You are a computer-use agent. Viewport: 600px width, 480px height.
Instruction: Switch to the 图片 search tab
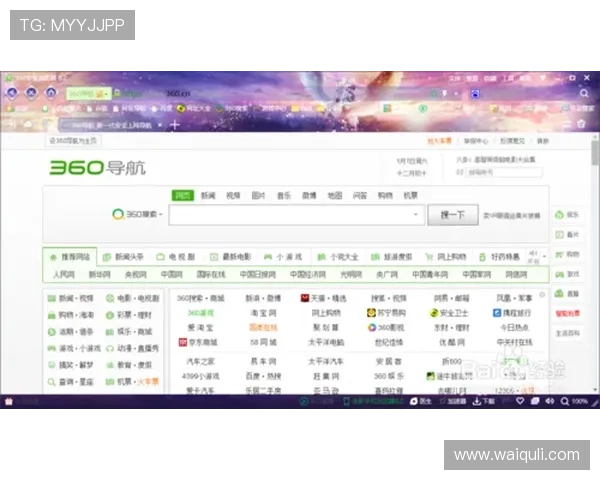point(258,196)
